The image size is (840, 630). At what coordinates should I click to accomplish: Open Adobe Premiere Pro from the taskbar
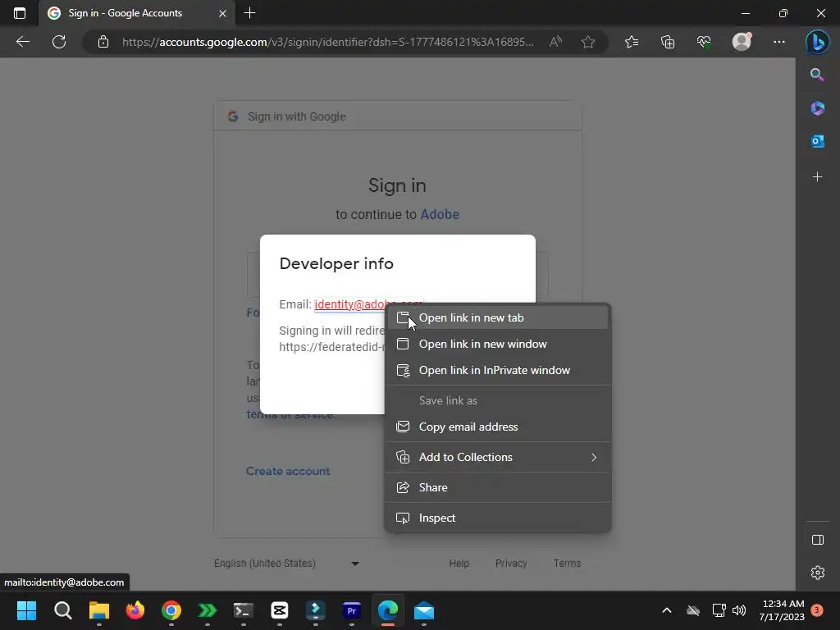click(351, 610)
